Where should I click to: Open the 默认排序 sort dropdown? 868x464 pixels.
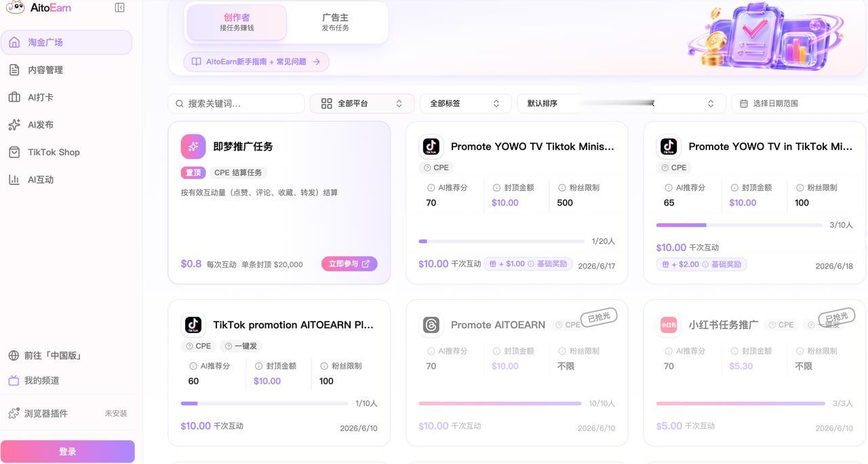point(621,104)
